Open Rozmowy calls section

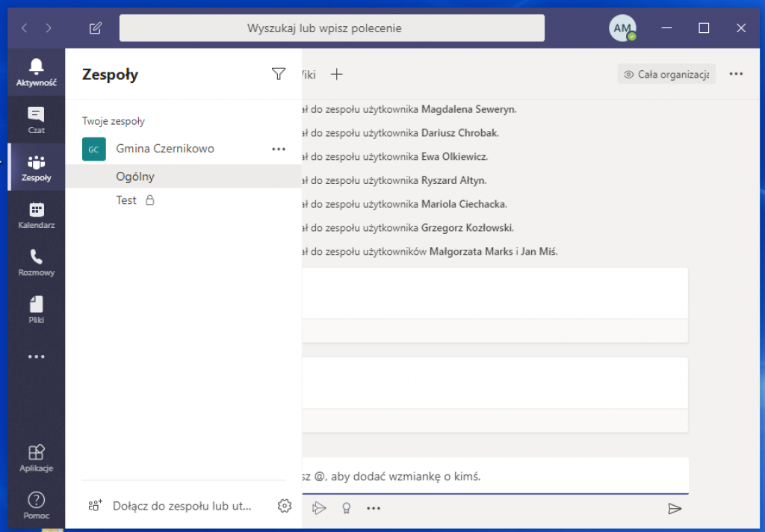36,263
